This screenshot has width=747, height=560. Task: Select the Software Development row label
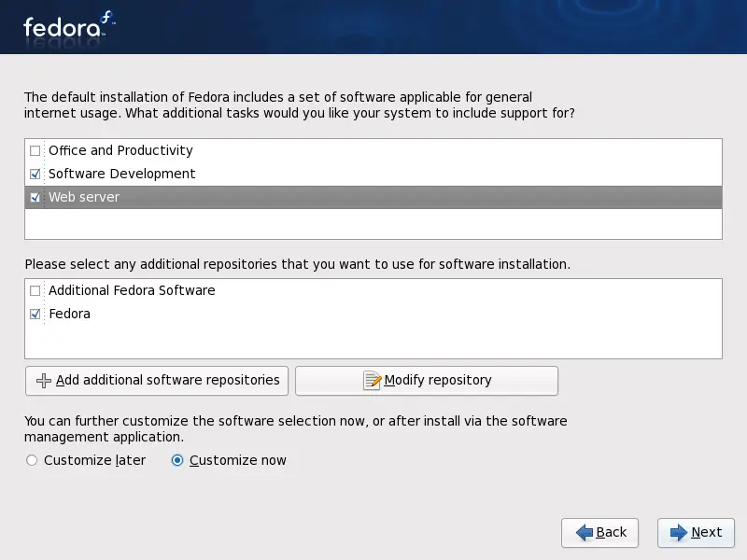point(121,174)
